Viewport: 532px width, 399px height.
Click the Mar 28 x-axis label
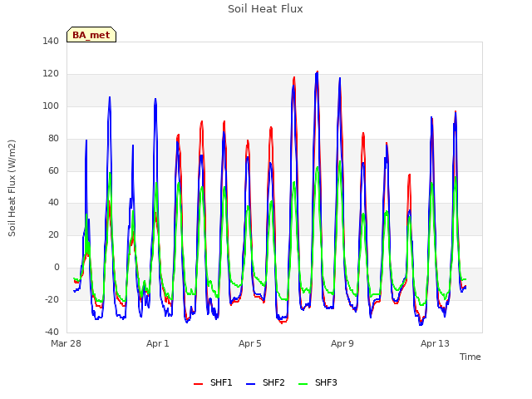66,343
